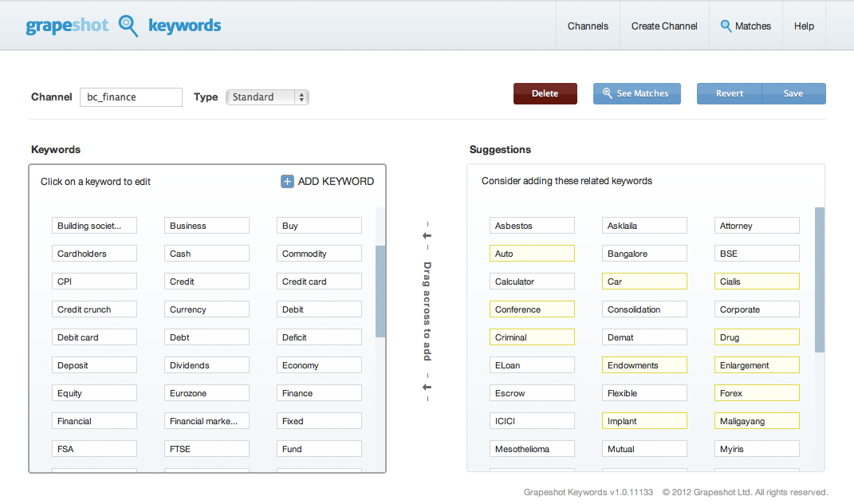This screenshot has width=854, height=504.
Task: Click inside the Channel name input field
Action: (x=130, y=96)
